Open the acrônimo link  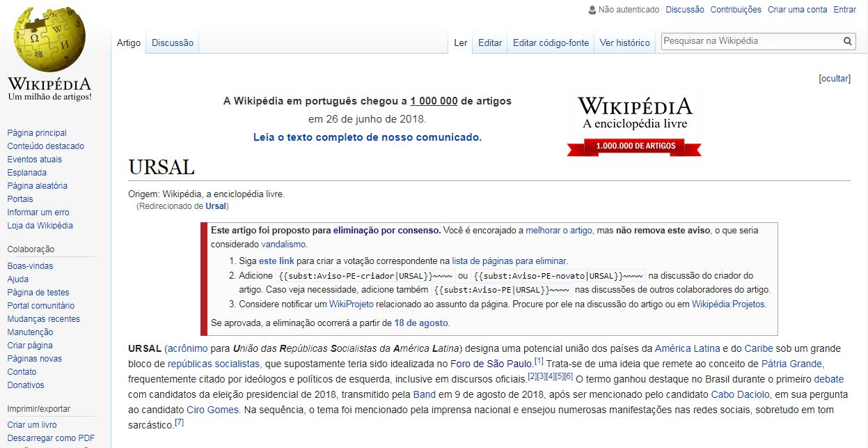click(187, 348)
